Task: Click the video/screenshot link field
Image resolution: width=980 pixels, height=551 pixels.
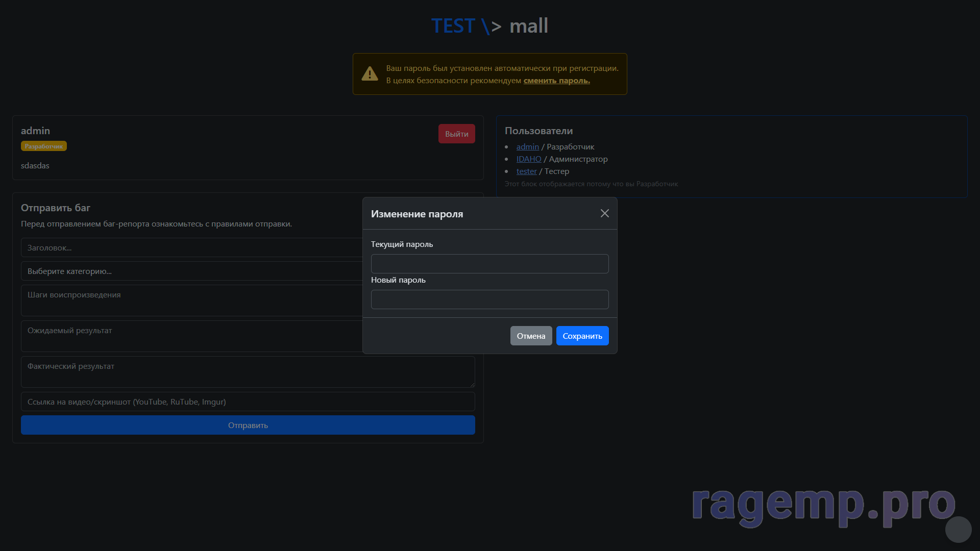Action: click(248, 402)
